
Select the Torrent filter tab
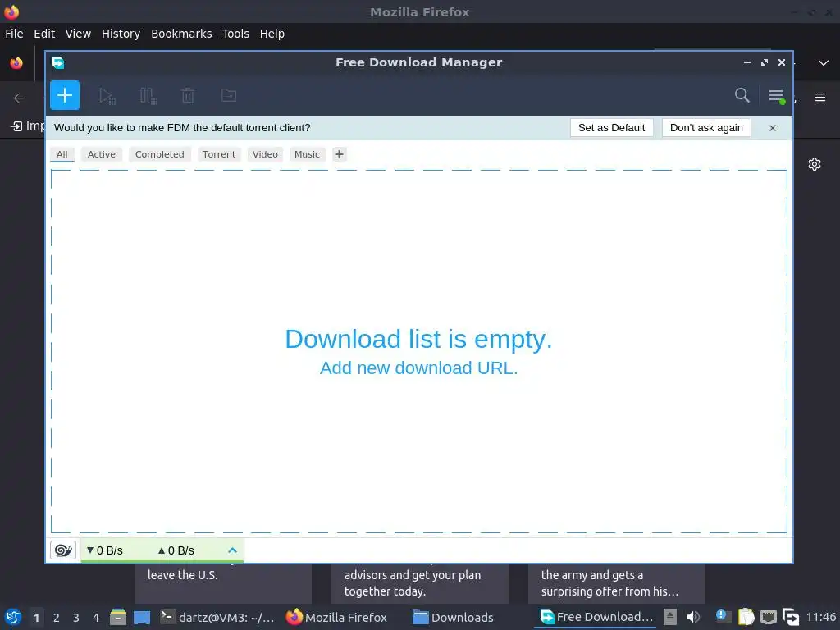[219, 154]
